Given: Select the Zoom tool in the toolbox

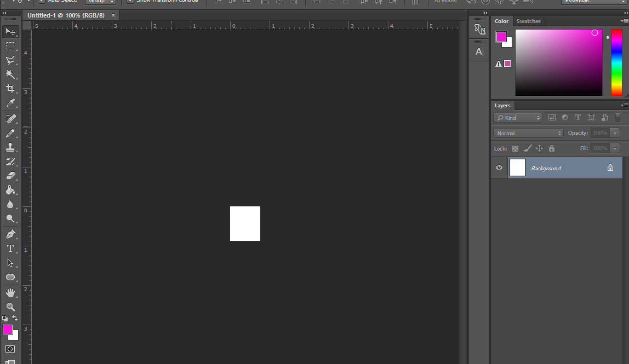Looking at the screenshot, I should pyautogui.click(x=10, y=307).
